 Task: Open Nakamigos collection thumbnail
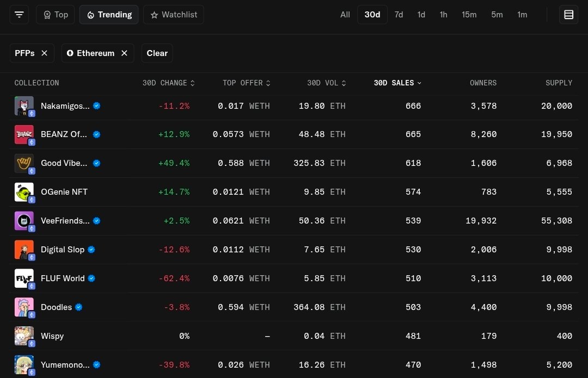[24, 106]
